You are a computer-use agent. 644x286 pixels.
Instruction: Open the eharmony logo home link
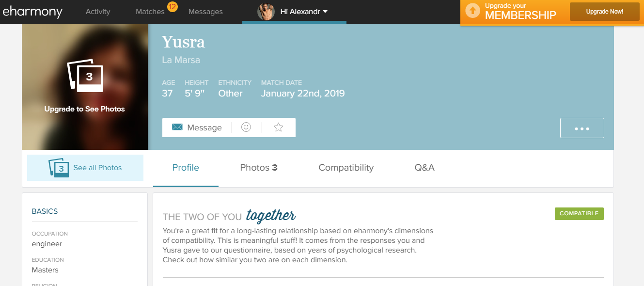click(32, 11)
